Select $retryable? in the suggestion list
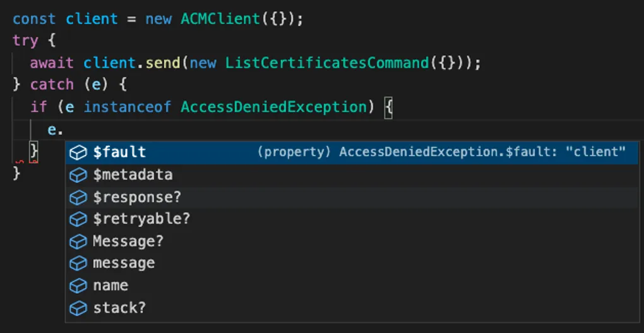Viewport: 644px width, 333px height. tap(141, 219)
